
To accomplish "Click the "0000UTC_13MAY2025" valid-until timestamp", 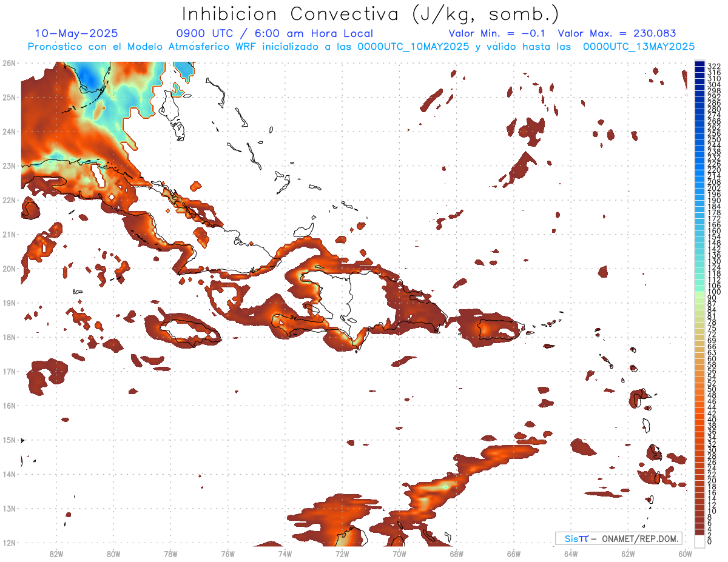I will tap(639, 46).
